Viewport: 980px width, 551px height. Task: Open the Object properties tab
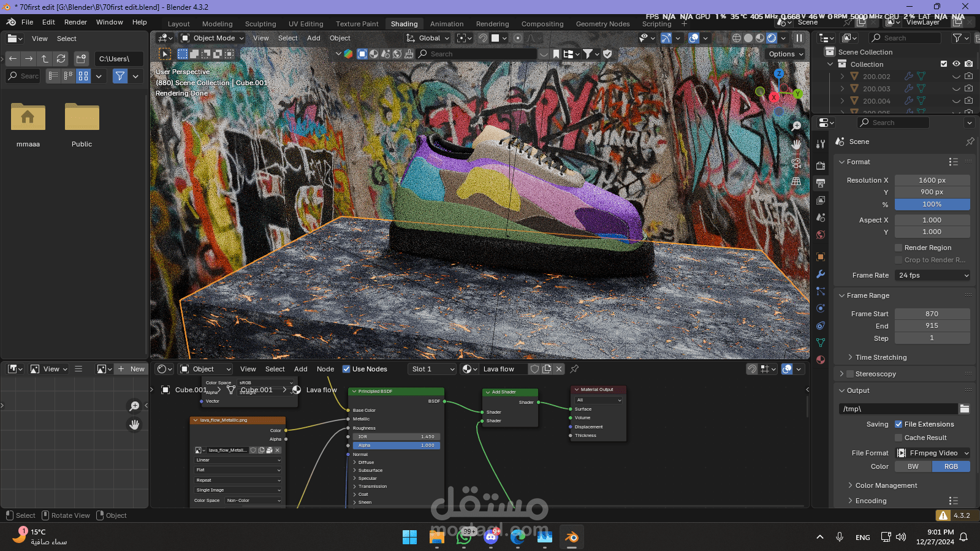pos(821,257)
